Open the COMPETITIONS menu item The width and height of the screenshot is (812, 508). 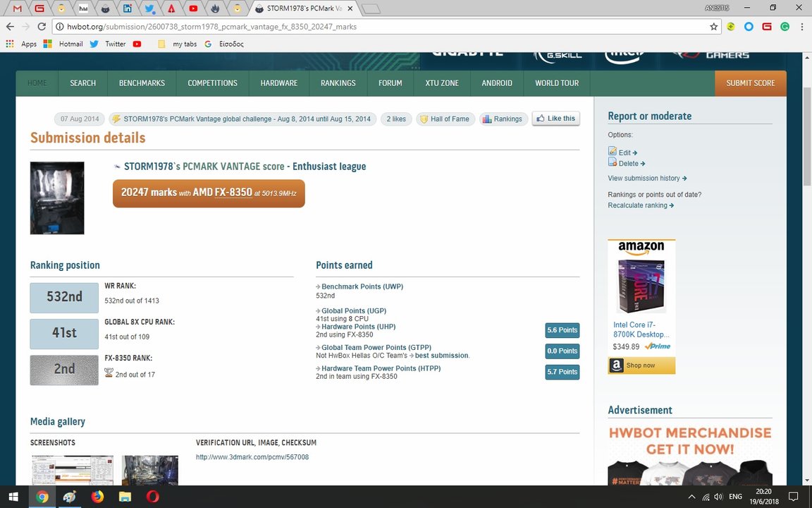click(x=212, y=83)
